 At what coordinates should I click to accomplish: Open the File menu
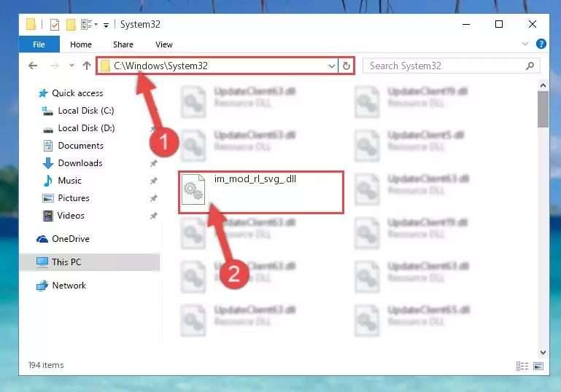tap(39, 44)
